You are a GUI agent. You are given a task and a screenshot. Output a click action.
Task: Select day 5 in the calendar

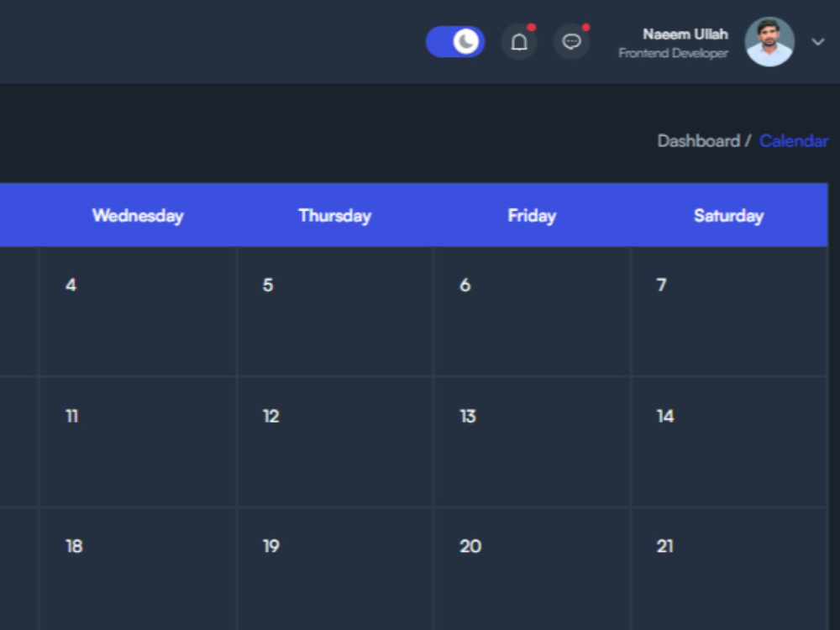pyautogui.click(x=335, y=312)
